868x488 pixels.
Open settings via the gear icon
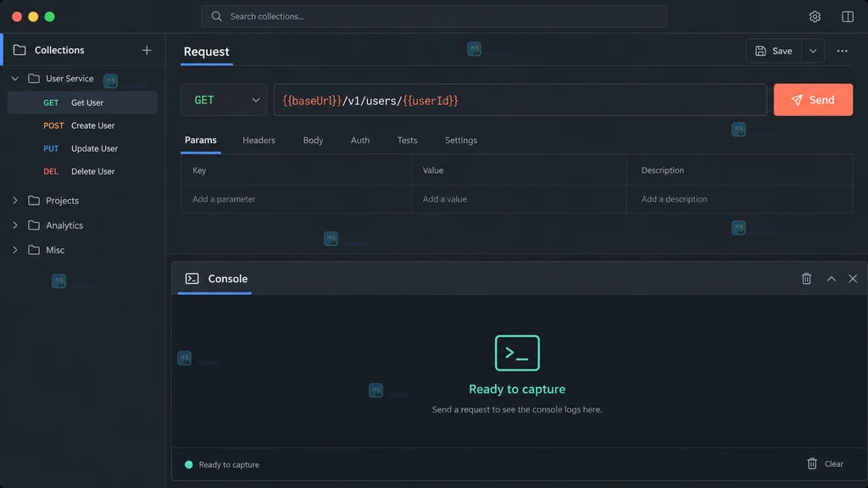pos(815,17)
